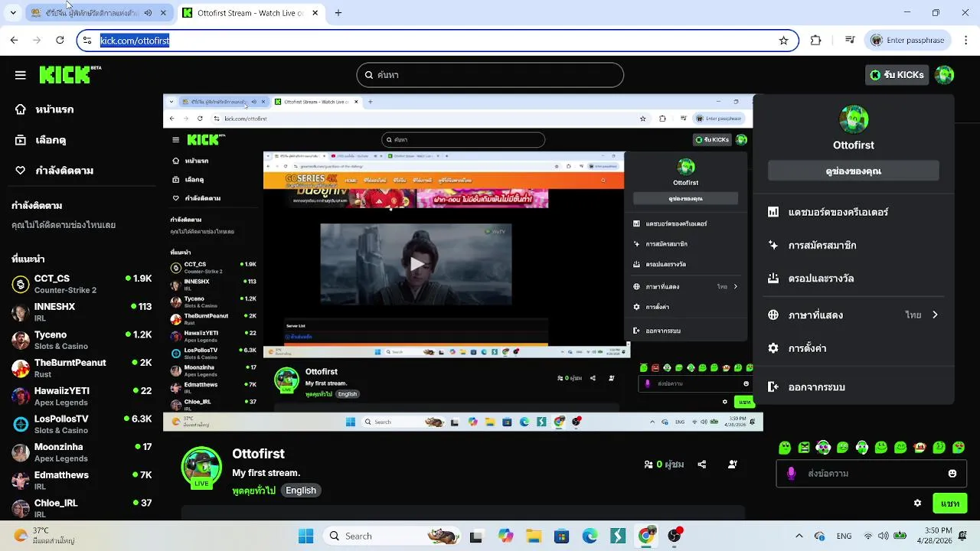The width and height of the screenshot is (980, 551).
Task: Open OBS Studio from the taskbar
Action: pos(675,536)
